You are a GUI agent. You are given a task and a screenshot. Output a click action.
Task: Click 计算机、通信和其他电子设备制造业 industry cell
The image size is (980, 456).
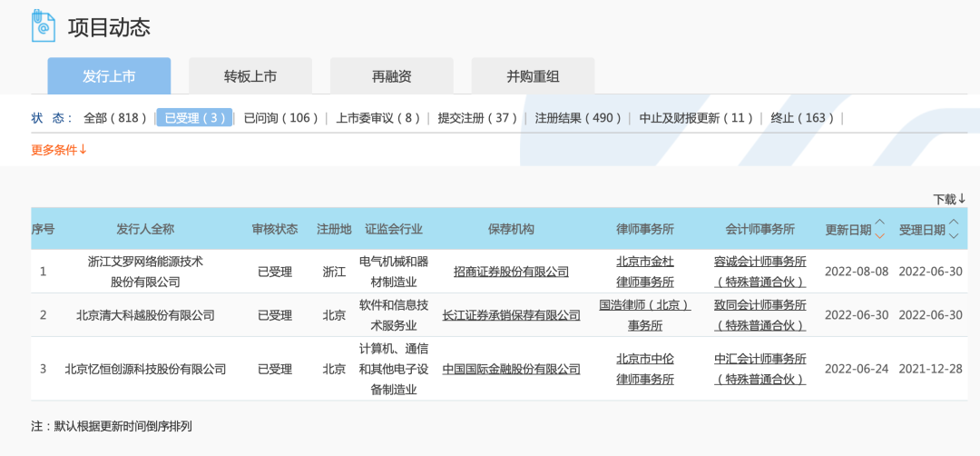coord(394,369)
